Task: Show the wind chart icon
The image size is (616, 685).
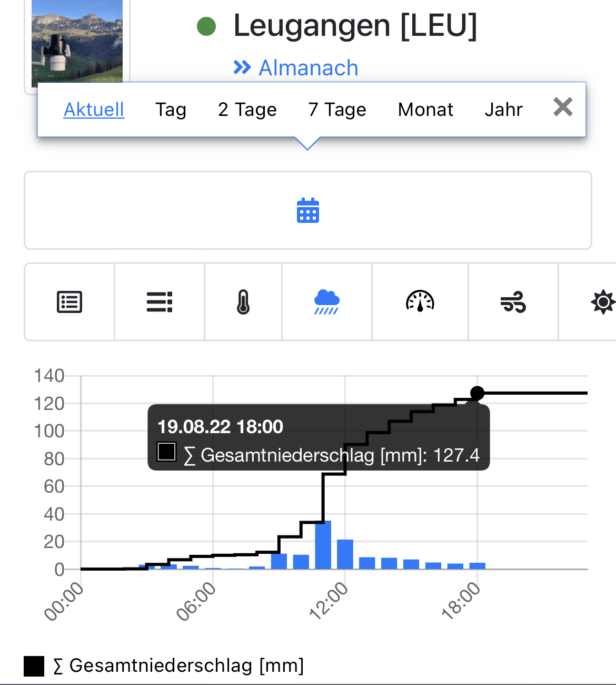Action: 513,302
